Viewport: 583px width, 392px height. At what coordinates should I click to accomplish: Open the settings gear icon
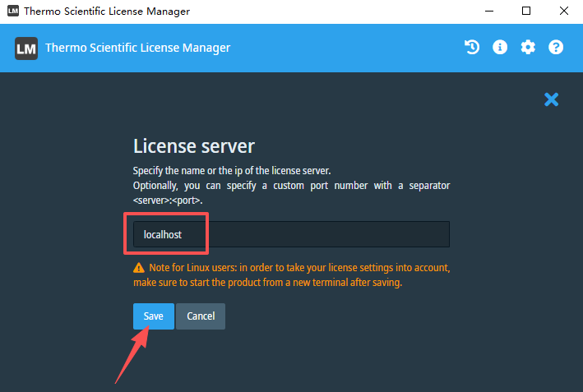[x=528, y=47]
